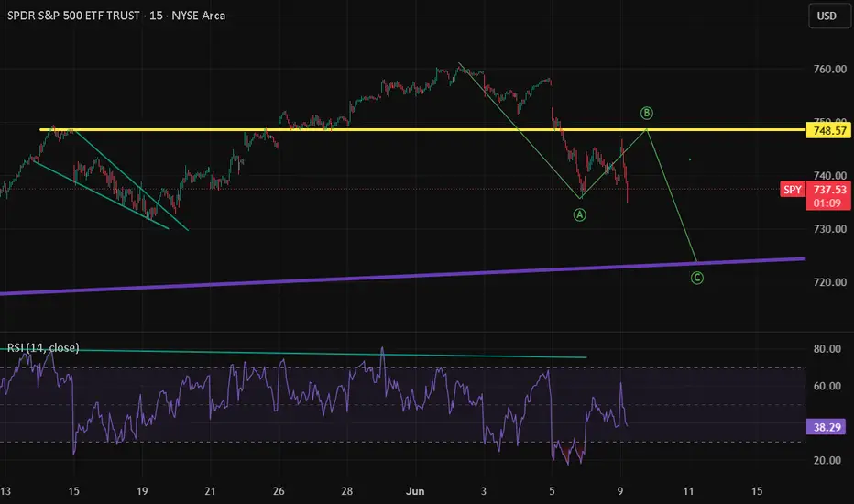Click the 11 date label on time axis
Viewport: 854px width, 504px height.
tap(688, 491)
